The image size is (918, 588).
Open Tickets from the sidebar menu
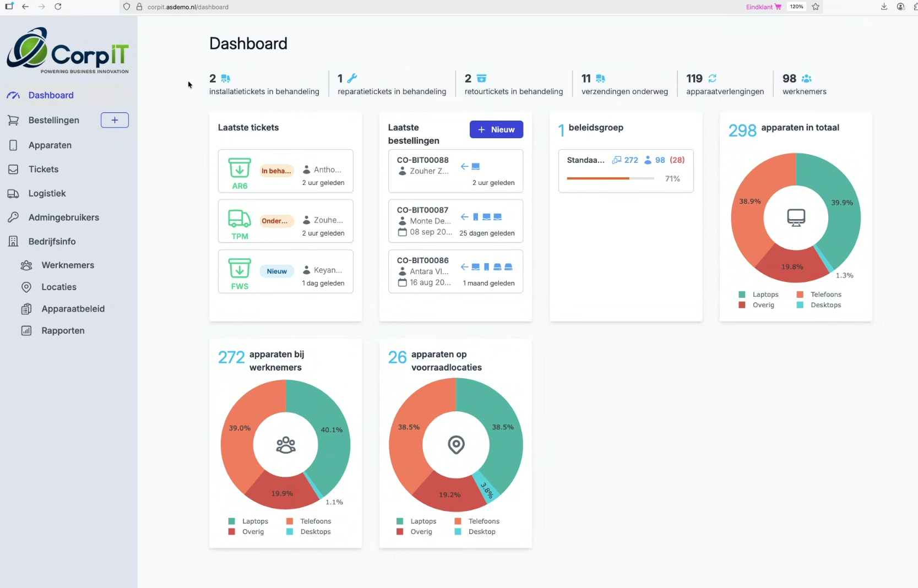coord(43,169)
